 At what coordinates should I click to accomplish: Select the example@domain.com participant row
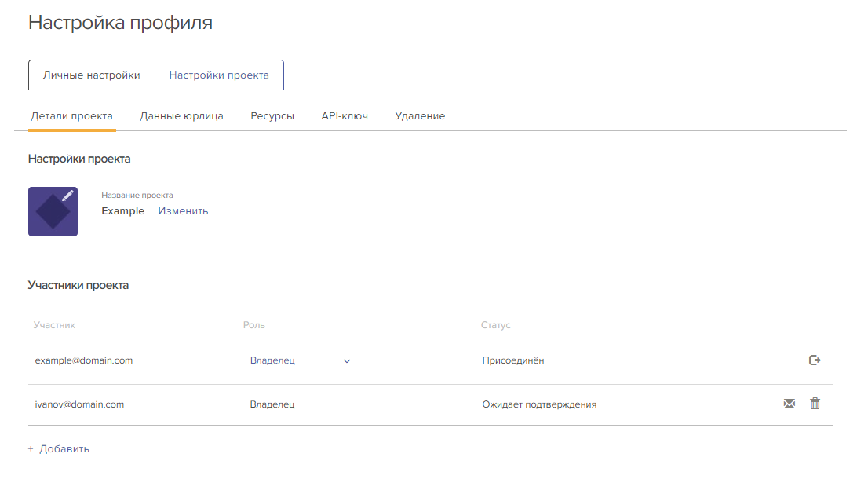point(431,361)
